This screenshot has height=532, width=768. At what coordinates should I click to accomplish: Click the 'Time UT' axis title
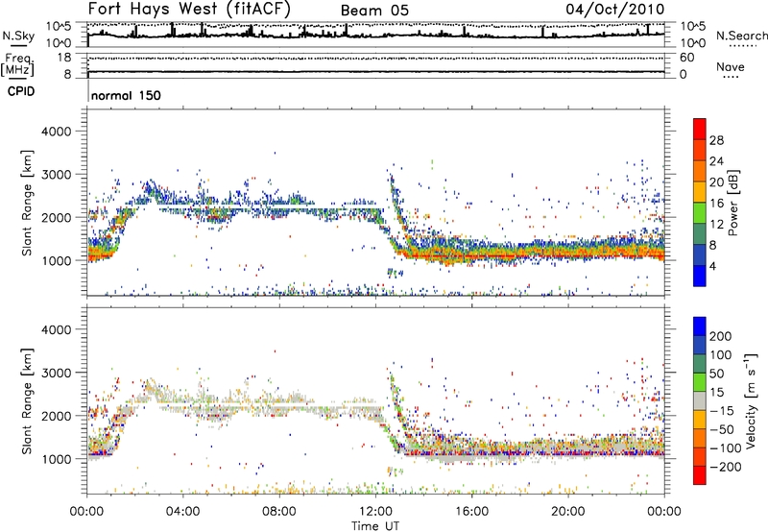[x=375, y=525]
